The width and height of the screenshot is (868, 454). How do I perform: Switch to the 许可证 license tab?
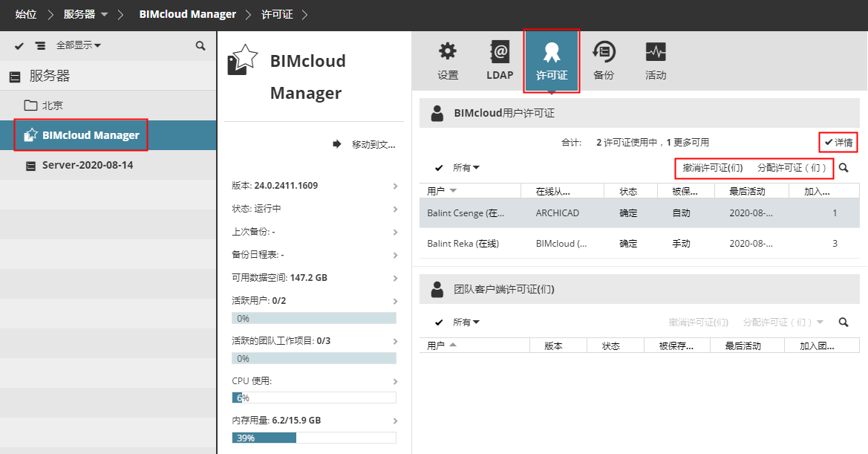coord(552,61)
